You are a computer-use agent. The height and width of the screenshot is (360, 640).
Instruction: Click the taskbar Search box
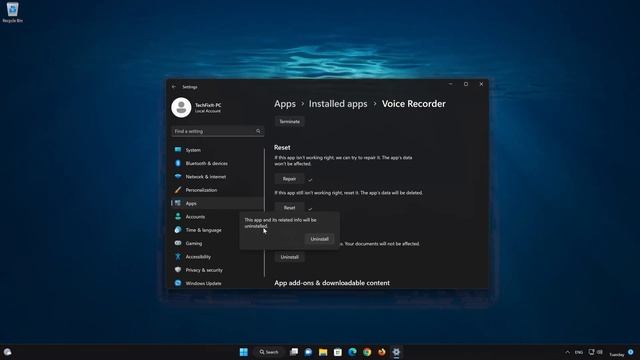(x=269, y=352)
